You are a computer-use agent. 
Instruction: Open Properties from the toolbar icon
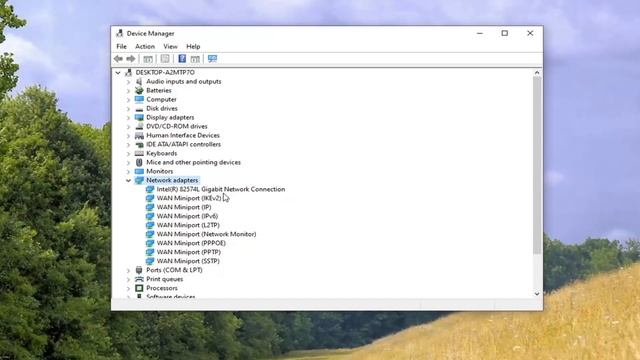tap(165, 59)
